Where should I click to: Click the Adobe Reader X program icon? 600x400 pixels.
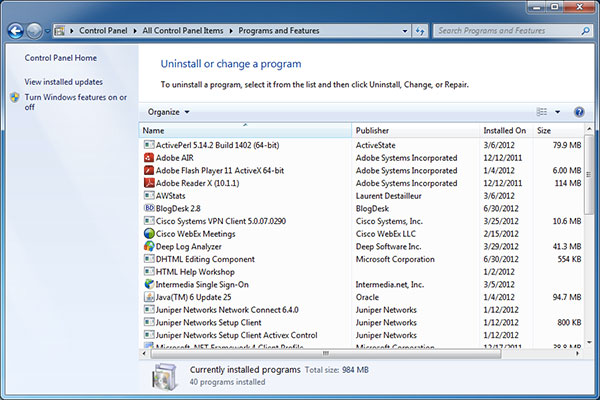(149, 183)
